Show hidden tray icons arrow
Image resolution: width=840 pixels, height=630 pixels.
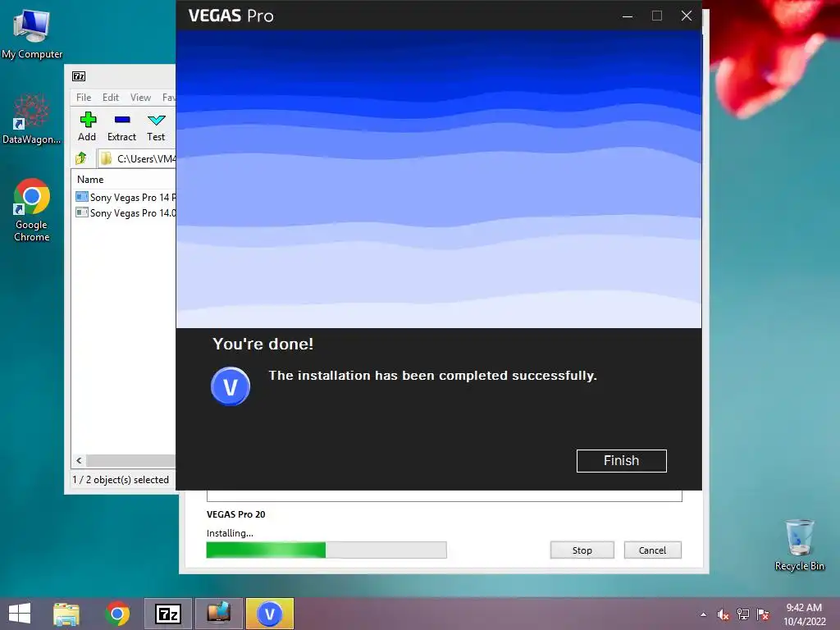pyautogui.click(x=703, y=614)
